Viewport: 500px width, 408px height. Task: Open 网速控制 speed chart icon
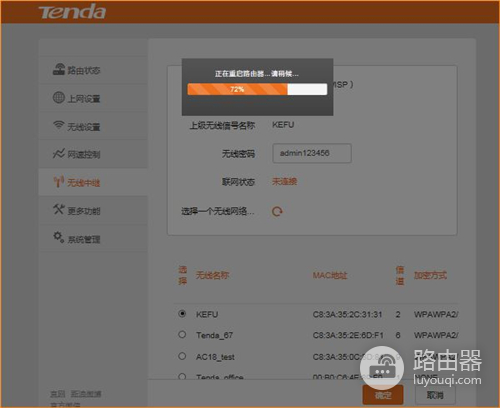pos(59,154)
